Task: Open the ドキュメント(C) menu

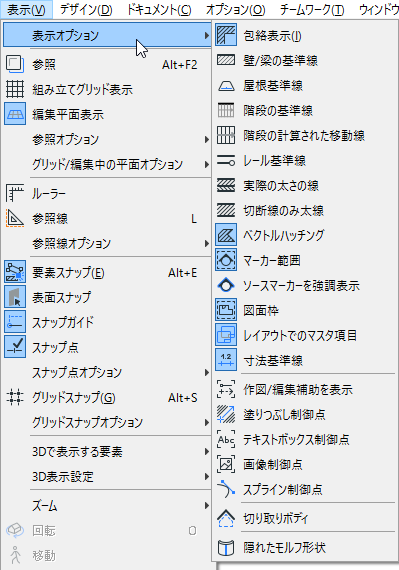Action: click(x=159, y=9)
